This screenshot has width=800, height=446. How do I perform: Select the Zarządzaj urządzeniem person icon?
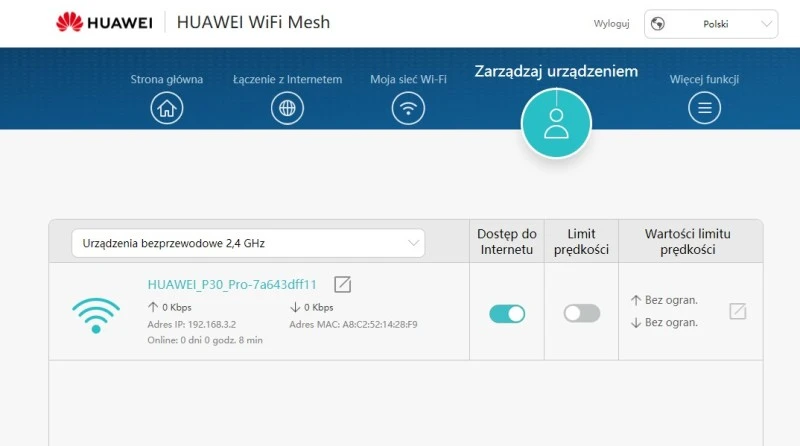(x=556, y=123)
